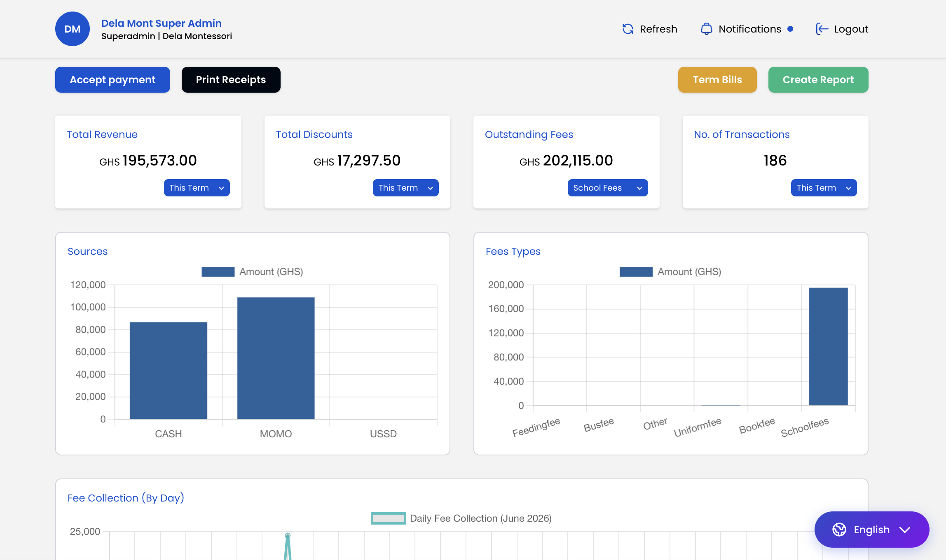946x560 pixels.
Task: Click the DM profile avatar
Action: (73, 29)
